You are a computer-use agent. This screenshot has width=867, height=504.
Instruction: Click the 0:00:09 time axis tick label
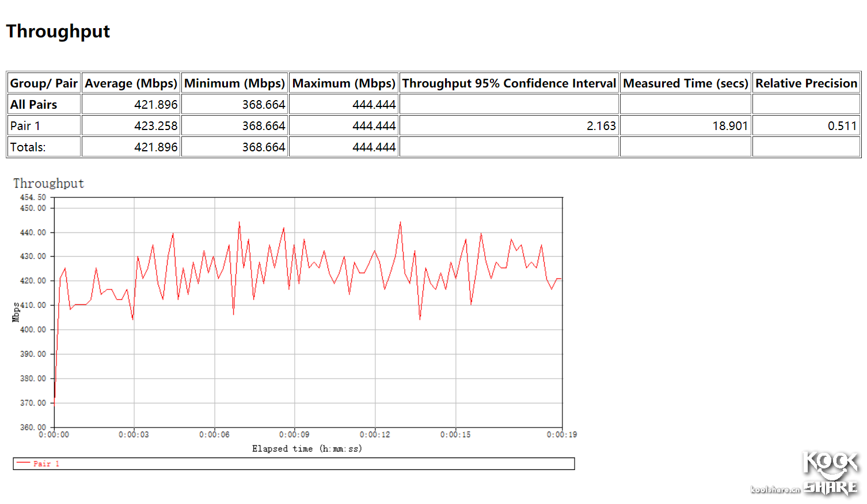click(294, 434)
